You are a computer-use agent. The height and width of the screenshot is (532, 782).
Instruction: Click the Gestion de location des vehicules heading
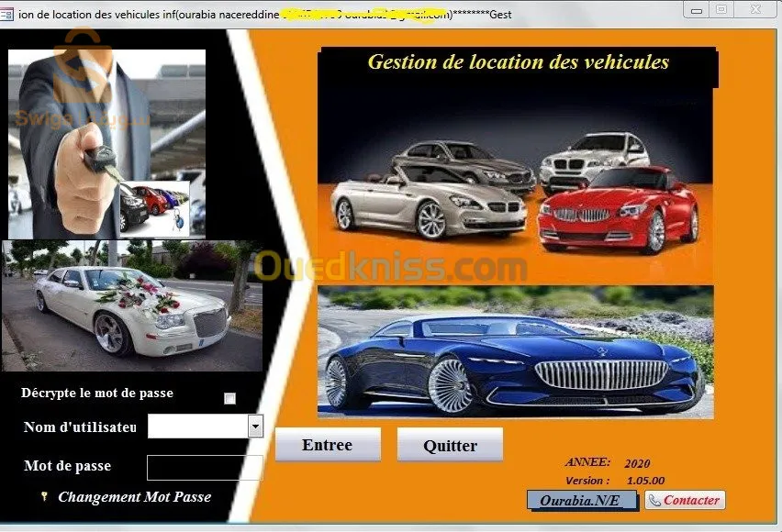click(518, 62)
